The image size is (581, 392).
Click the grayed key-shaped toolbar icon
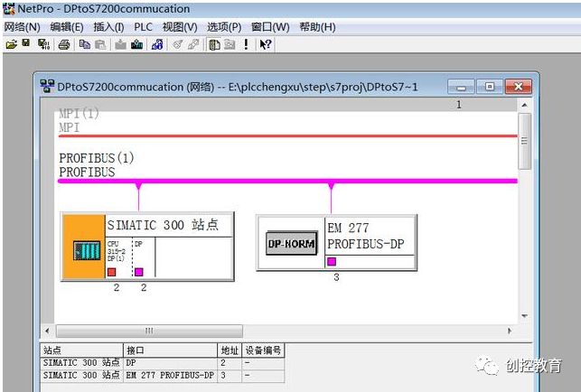tap(178, 45)
